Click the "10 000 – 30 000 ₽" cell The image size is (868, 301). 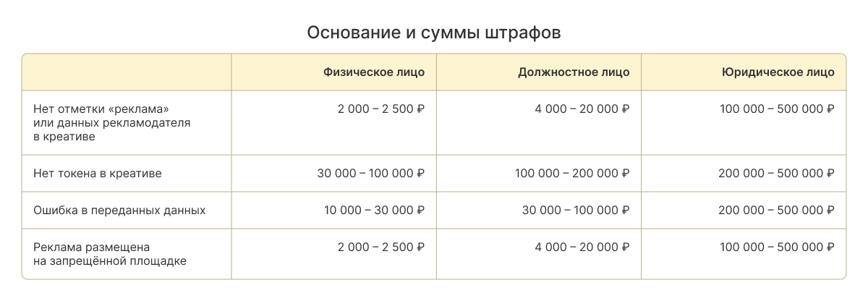(x=374, y=211)
